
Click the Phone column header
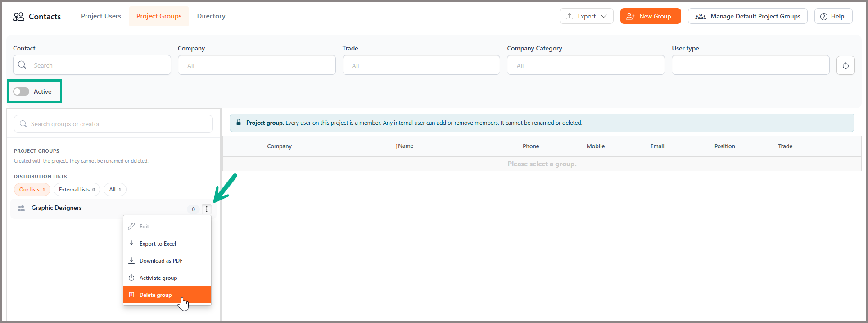531,146
